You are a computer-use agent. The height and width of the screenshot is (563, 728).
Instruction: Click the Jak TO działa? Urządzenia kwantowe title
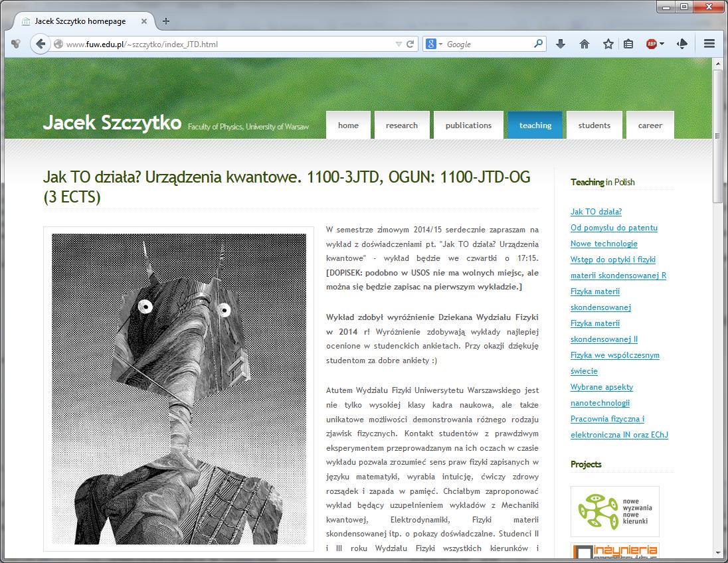287,187
